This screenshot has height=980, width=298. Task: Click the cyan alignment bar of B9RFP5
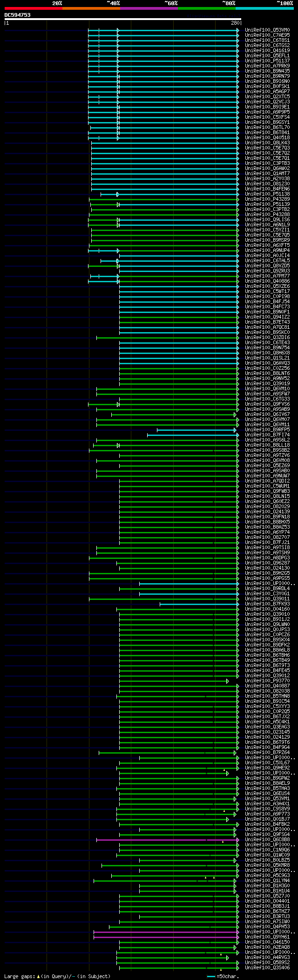tap(196, 429)
